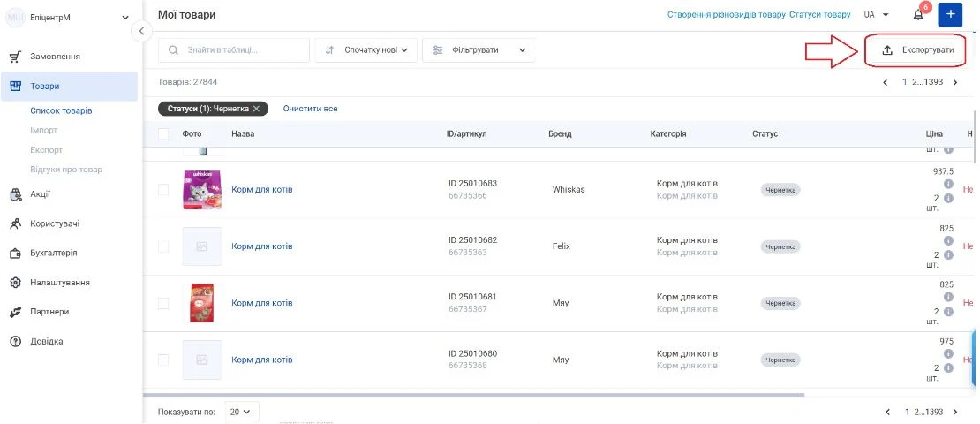Click the blue plus add button
Image resolution: width=980 pixels, height=424 pixels.
950,14
